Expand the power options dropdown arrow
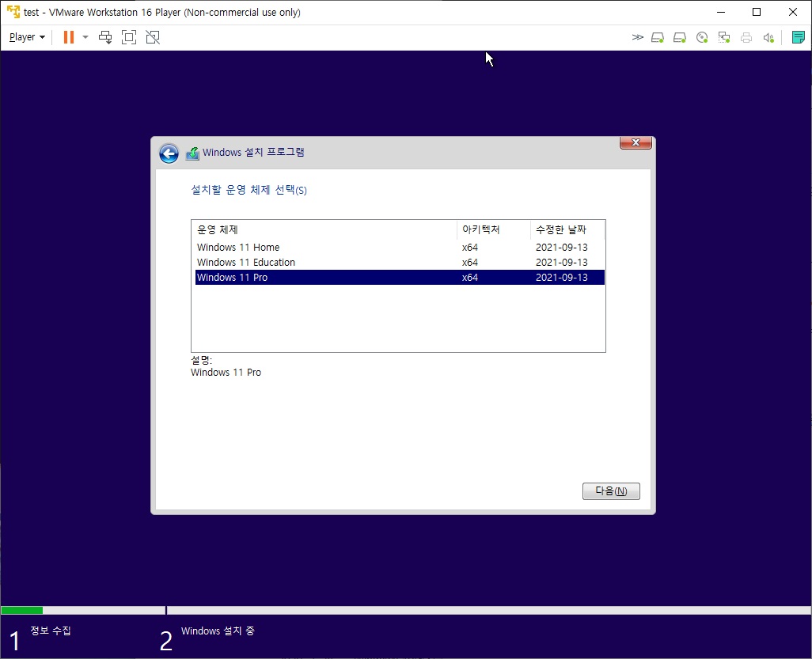This screenshot has height=659, width=812. (85, 37)
